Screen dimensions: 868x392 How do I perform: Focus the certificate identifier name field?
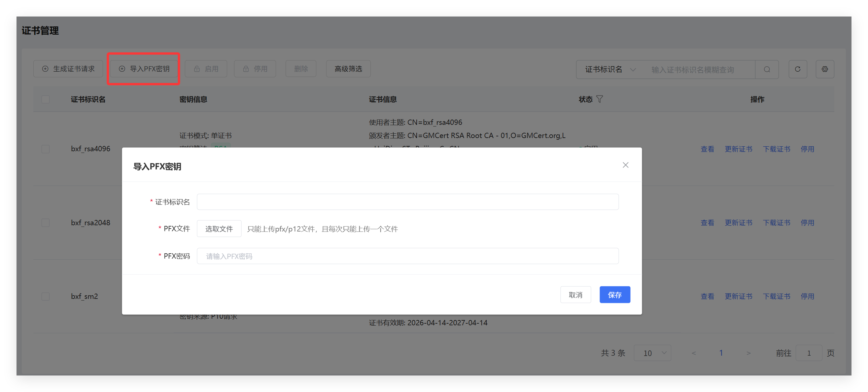407,202
